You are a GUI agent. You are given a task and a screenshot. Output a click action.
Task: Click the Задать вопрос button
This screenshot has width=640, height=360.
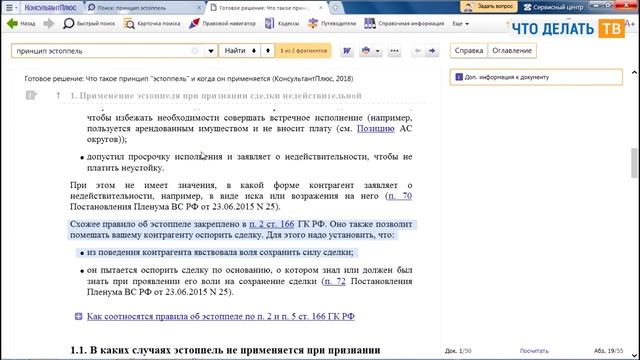tap(489, 7)
